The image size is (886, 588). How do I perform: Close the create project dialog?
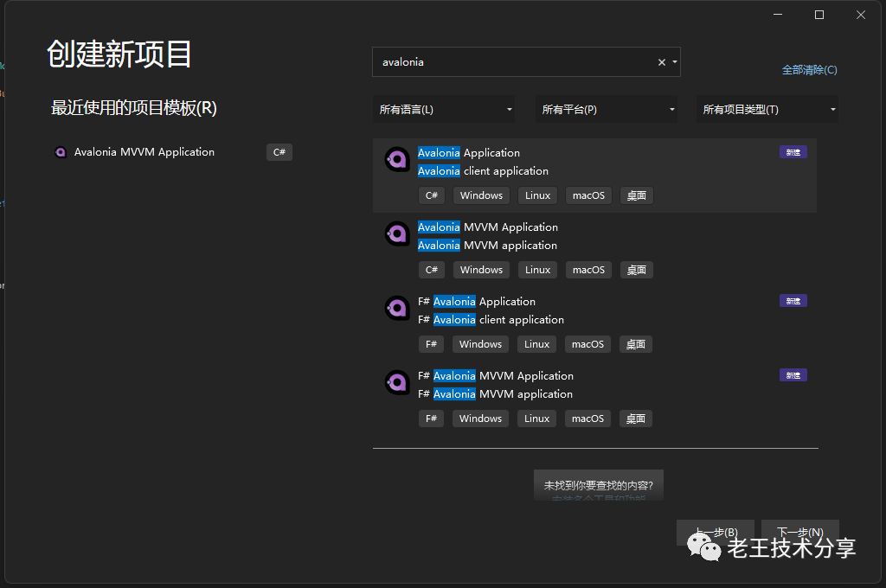click(x=861, y=15)
